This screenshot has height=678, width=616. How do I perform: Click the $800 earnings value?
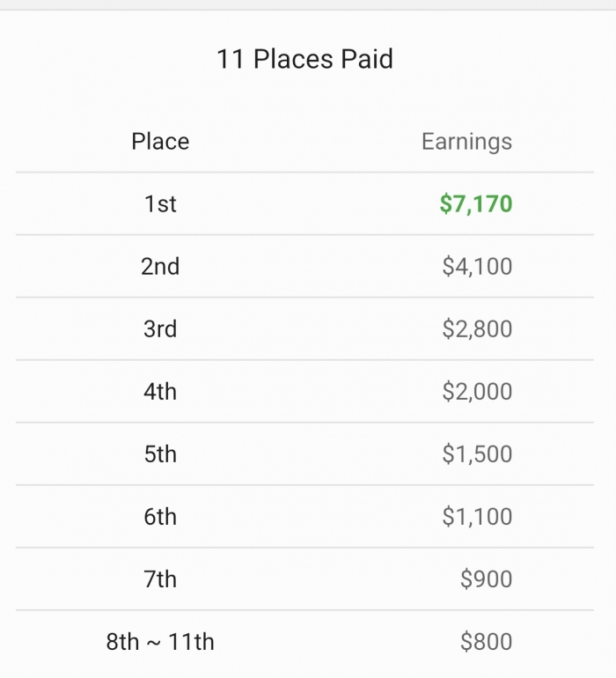486,642
